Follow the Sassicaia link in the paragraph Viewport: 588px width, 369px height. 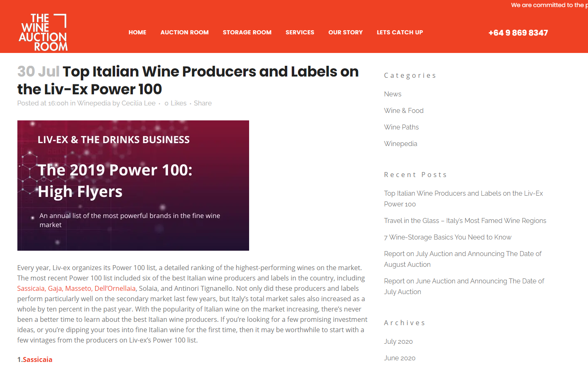(x=31, y=288)
